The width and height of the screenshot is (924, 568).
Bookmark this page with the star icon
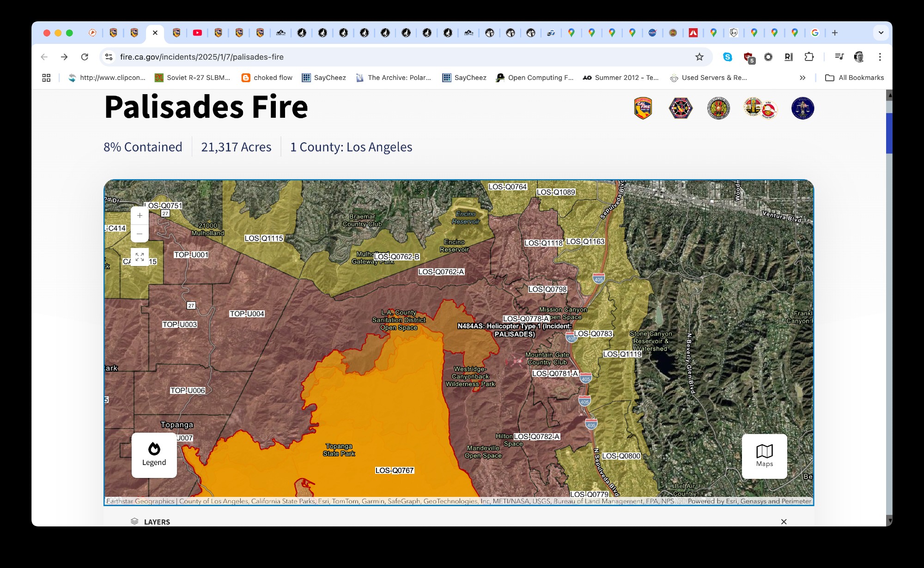point(699,57)
